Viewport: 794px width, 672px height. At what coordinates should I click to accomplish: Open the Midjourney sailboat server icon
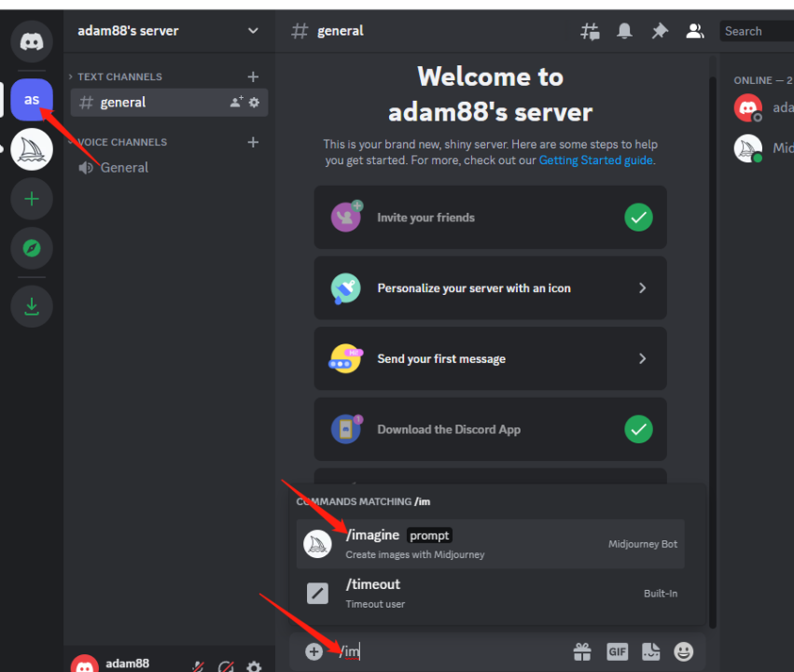point(32,149)
